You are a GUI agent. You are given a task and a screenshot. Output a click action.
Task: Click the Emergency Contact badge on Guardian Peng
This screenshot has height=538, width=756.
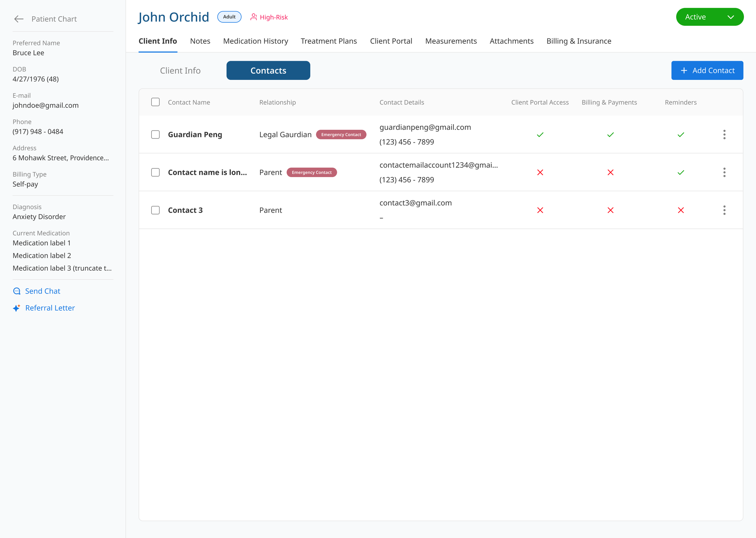point(341,134)
